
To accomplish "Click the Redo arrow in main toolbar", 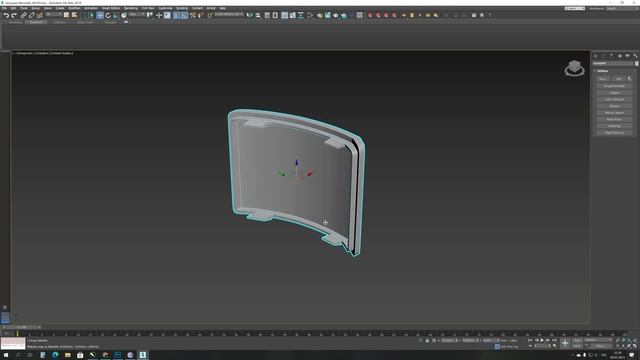I will [x=14, y=15].
